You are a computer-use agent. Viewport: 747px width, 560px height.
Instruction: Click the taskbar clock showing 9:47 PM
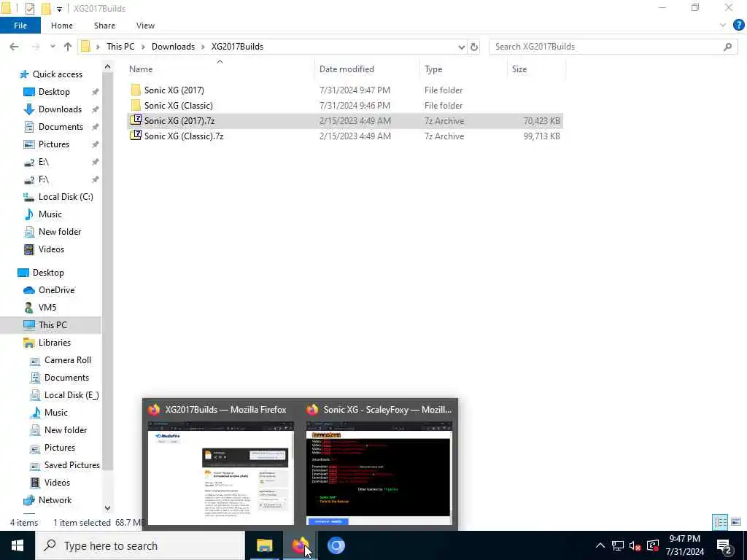click(x=684, y=545)
